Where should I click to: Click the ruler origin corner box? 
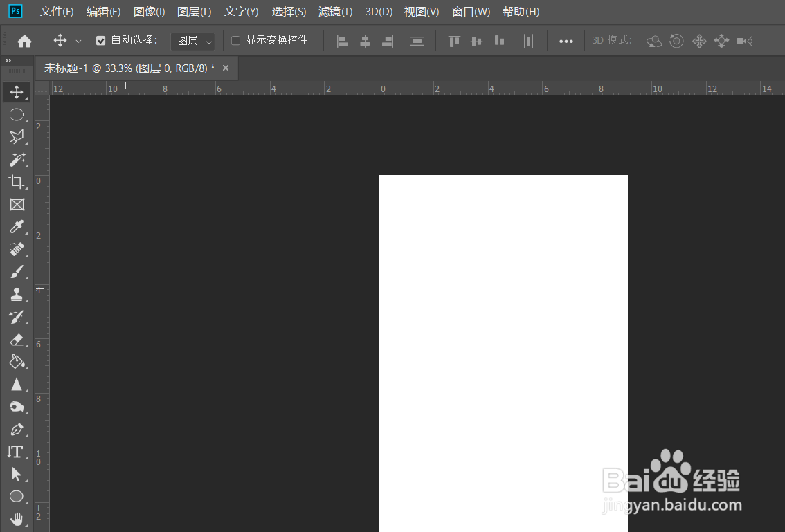click(x=42, y=88)
